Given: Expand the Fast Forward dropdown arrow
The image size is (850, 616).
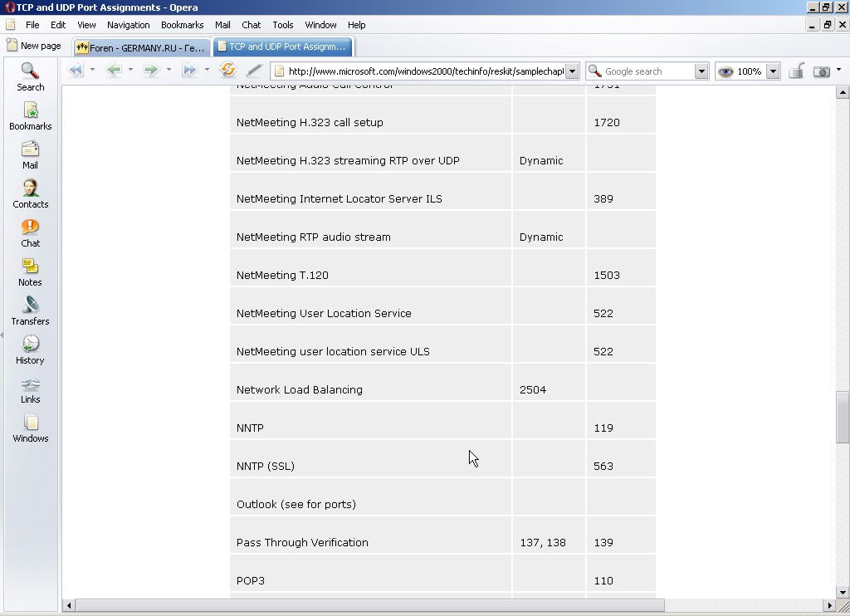Looking at the screenshot, I should pos(207,70).
